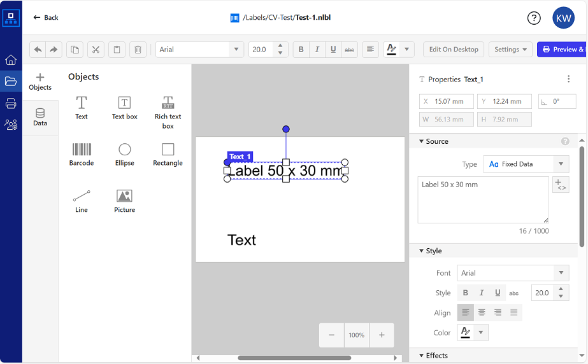
Task: Go Back to previous page
Action: (46, 18)
